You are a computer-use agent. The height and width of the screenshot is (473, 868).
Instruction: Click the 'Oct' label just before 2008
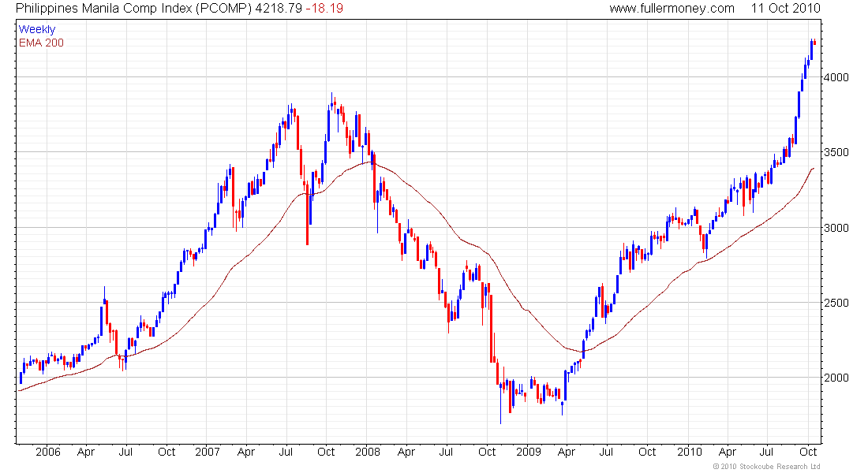[326, 452]
